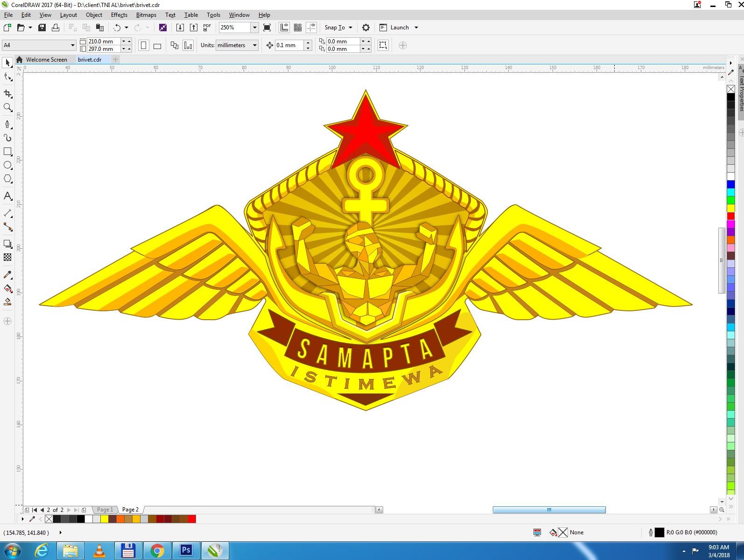The width and height of the screenshot is (744, 560).
Task: Open Options gear icon
Action: [366, 28]
